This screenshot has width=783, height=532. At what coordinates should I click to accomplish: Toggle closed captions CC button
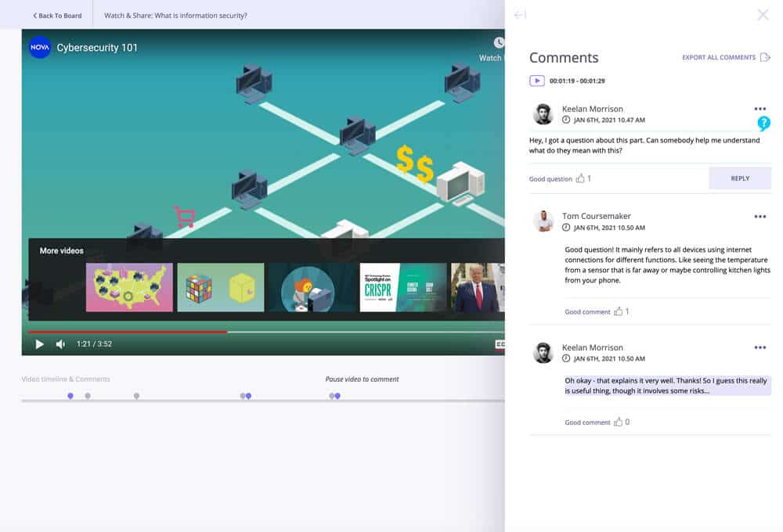tap(500, 344)
